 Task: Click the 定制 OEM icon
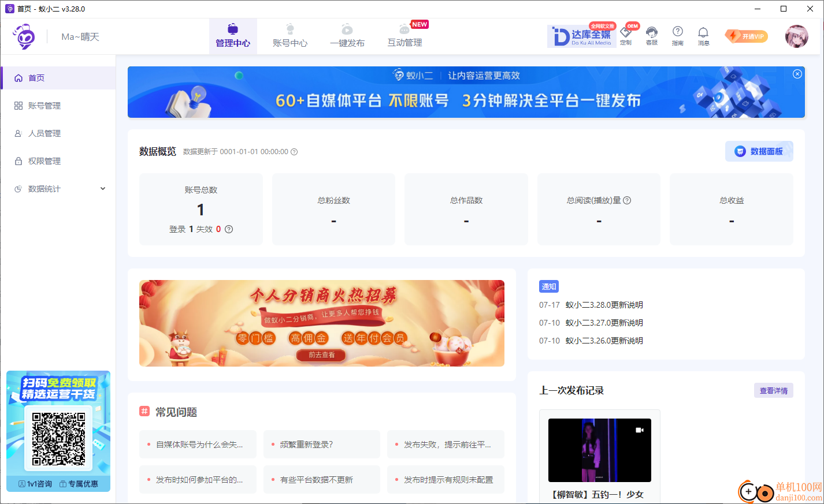(x=626, y=36)
